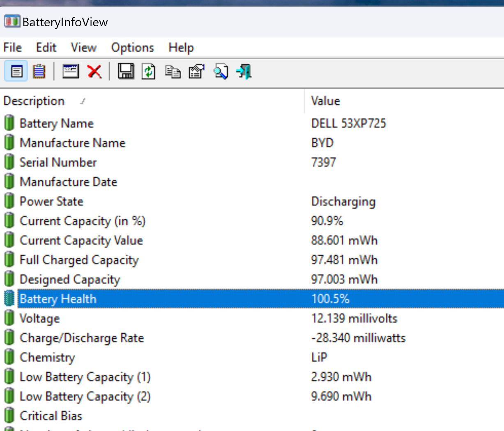504x431 pixels.
Task: Select the Charge/Discharge Rate label
Action: (82, 338)
